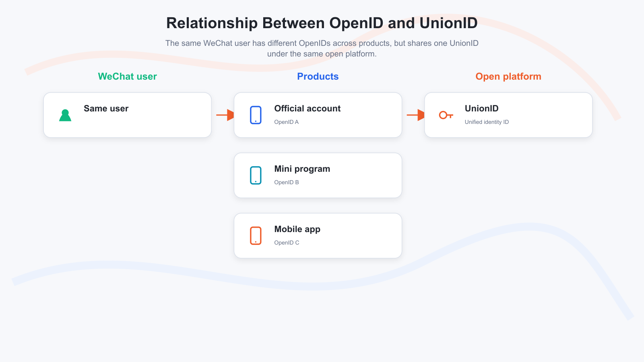Select the UnionID card
Screen dimensions: 644x362
[x=508, y=115]
